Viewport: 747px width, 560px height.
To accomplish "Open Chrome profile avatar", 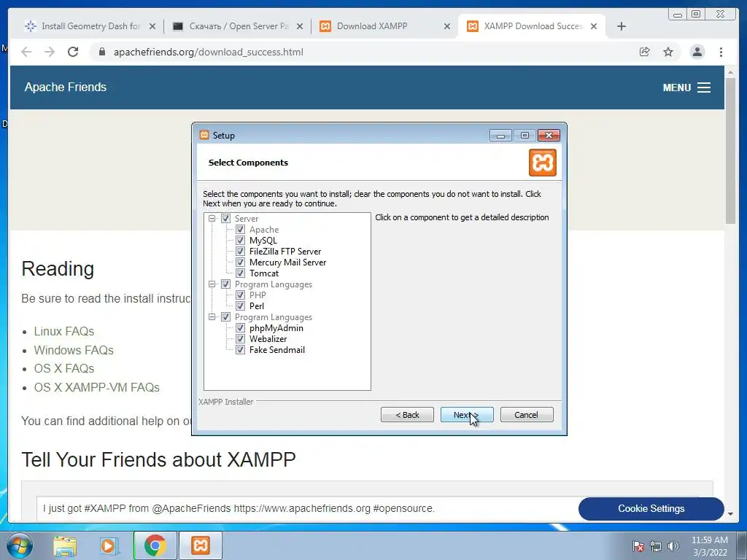I will pyautogui.click(x=697, y=52).
